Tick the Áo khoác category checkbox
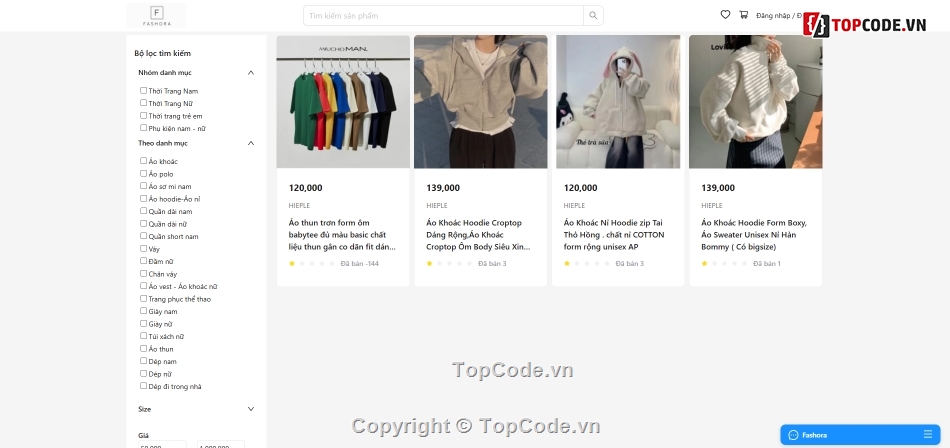The image size is (950, 448). pos(144,161)
